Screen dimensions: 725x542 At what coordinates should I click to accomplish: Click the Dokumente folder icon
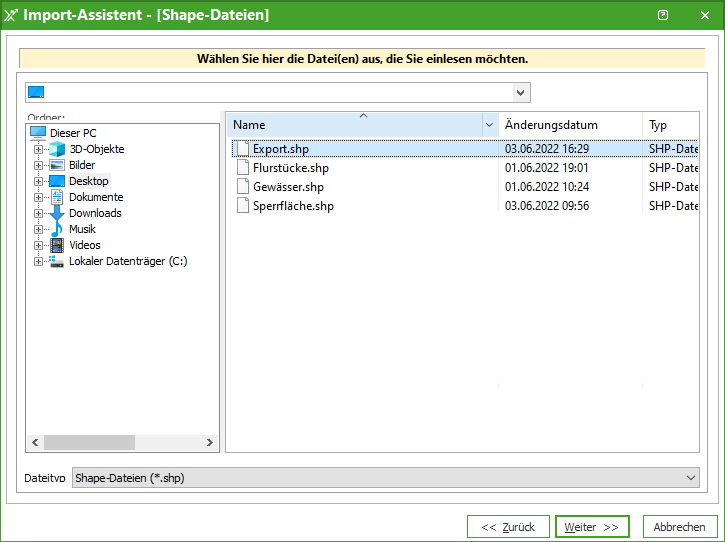(57, 197)
